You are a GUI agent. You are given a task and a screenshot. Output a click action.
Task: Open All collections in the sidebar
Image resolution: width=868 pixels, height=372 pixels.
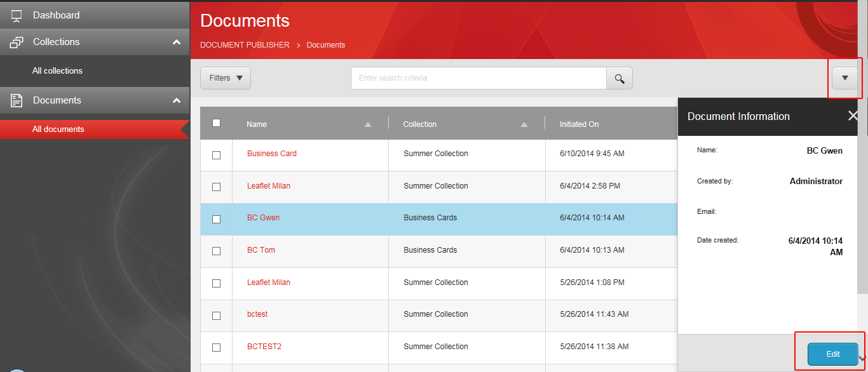pos(57,71)
